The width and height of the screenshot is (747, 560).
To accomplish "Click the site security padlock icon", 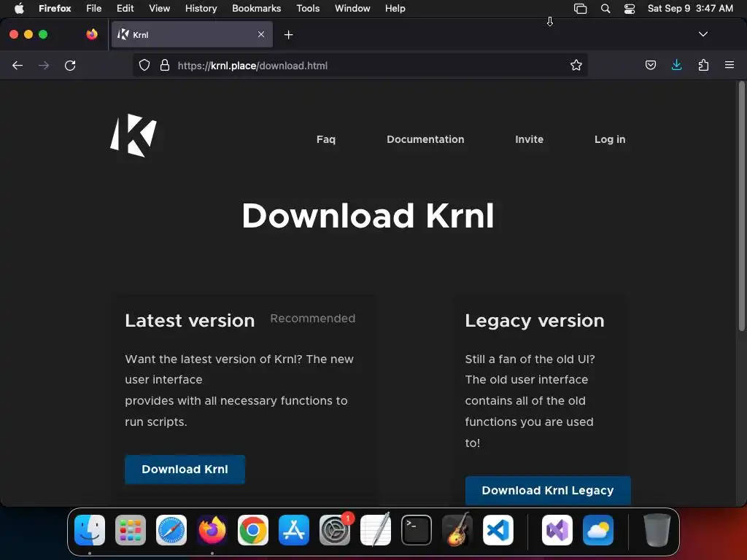I will [165, 65].
